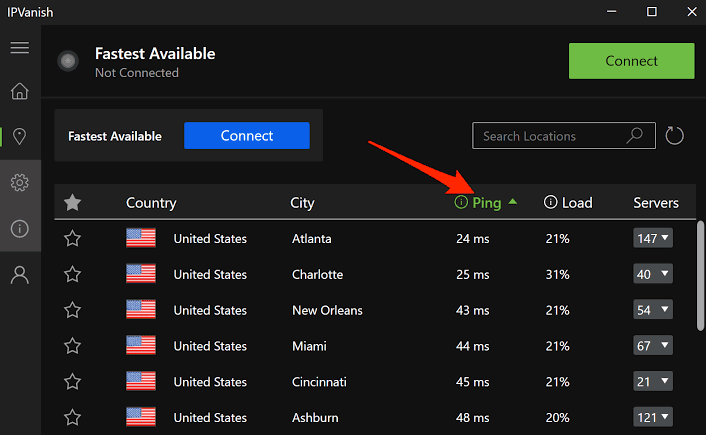Click the magnifier icon in search box

click(x=635, y=135)
